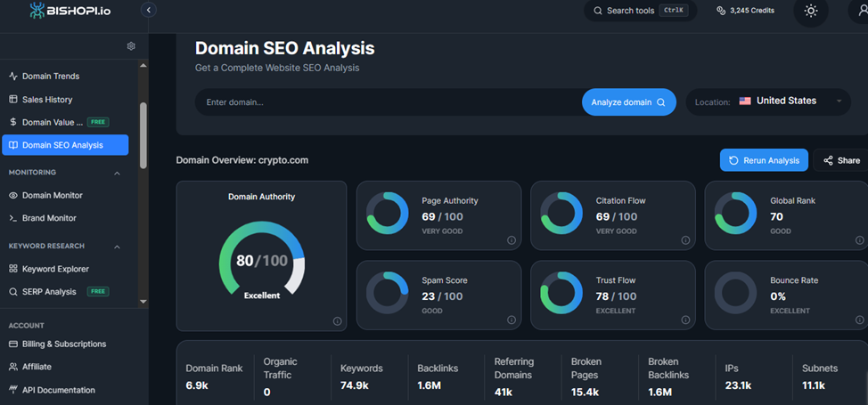Click the Page Authority info icon
The width and height of the screenshot is (868, 405).
coord(512,240)
